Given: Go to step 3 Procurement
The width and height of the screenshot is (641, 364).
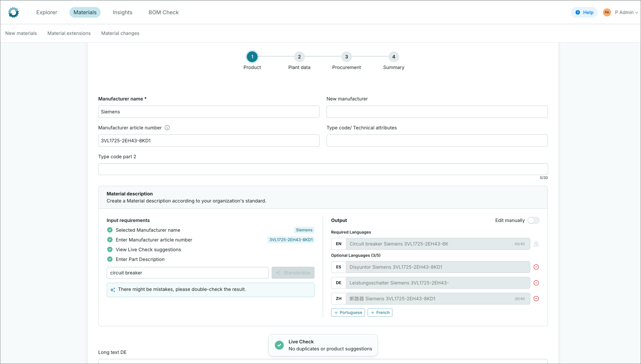Looking at the screenshot, I should 347,57.
